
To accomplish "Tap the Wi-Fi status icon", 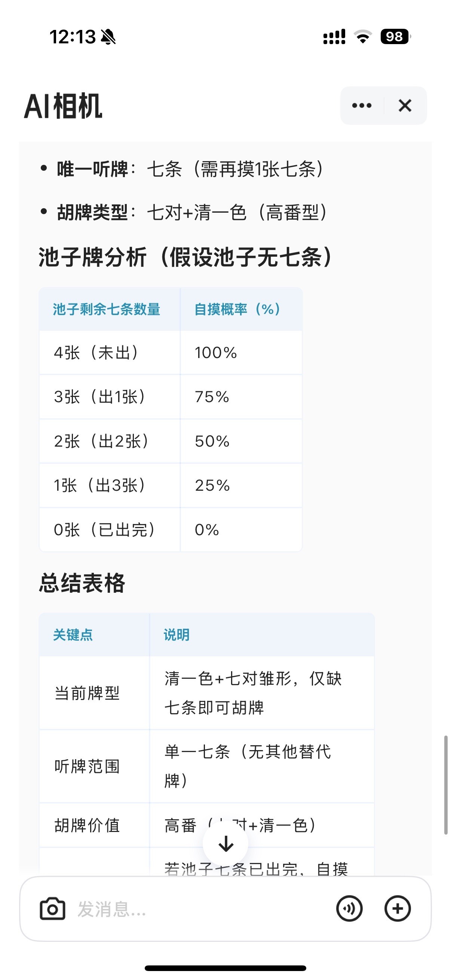I will (363, 37).
